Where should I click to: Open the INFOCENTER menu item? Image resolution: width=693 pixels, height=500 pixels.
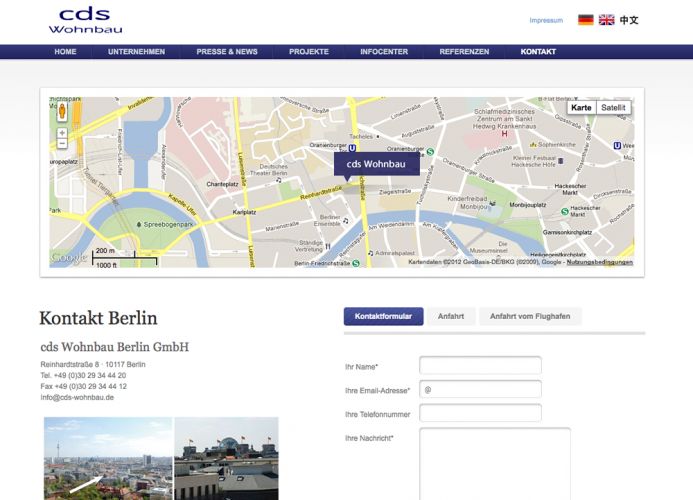coord(384,52)
